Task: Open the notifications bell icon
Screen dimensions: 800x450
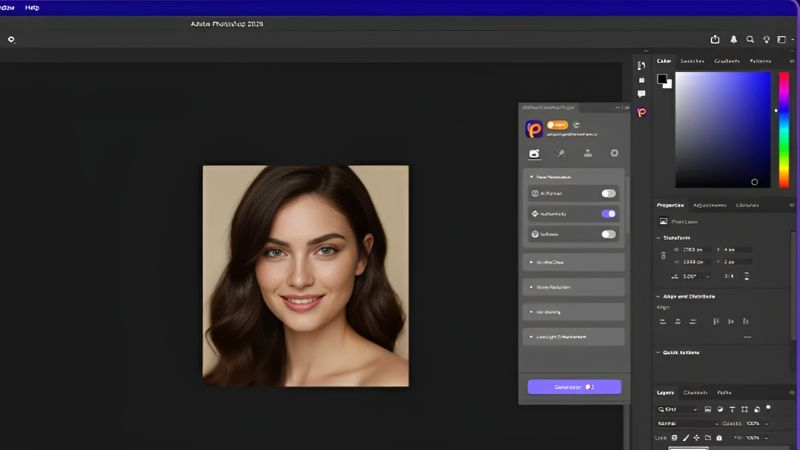Action: click(x=734, y=39)
